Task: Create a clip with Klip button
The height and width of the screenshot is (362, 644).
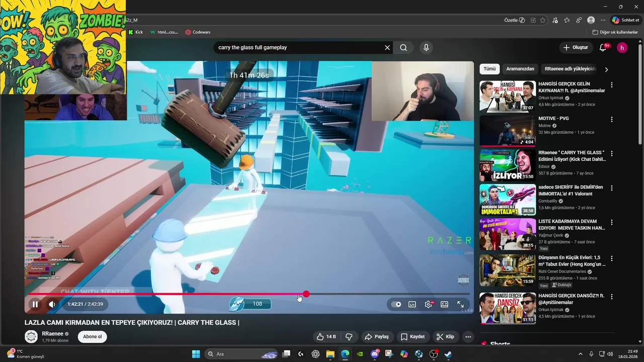Action: pos(445,337)
